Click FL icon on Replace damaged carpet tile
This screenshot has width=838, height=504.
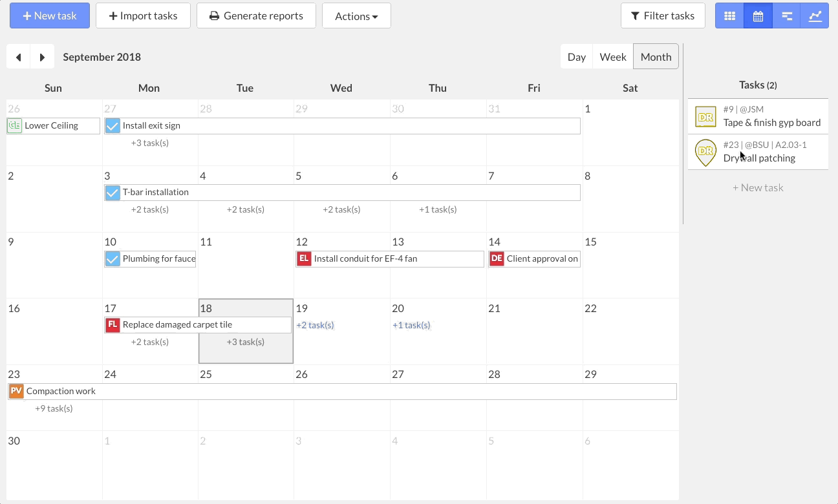click(113, 324)
